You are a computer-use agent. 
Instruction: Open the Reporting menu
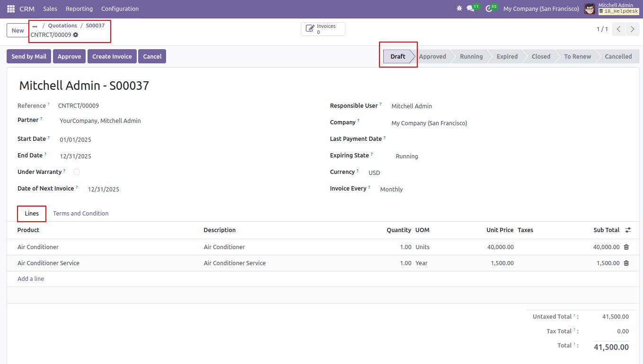(x=79, y=9)
